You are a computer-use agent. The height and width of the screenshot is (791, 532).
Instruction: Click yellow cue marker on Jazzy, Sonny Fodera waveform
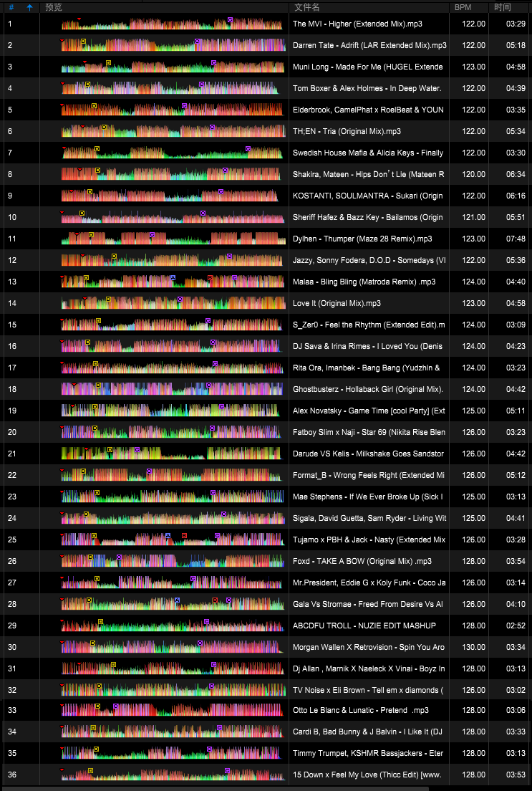114,256
